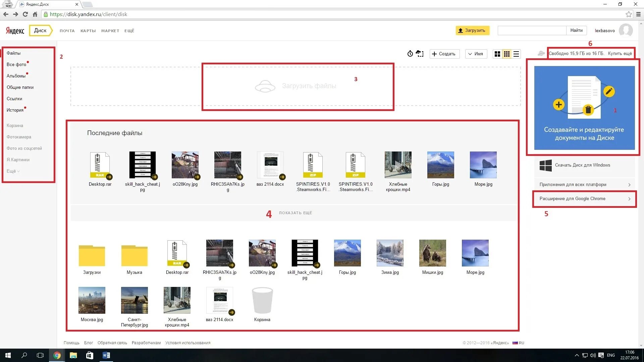Image resolution: width=644 pixels, height=362 pixels.
Task: Open Приложения для всех платформ chevron
Action: 629,185
